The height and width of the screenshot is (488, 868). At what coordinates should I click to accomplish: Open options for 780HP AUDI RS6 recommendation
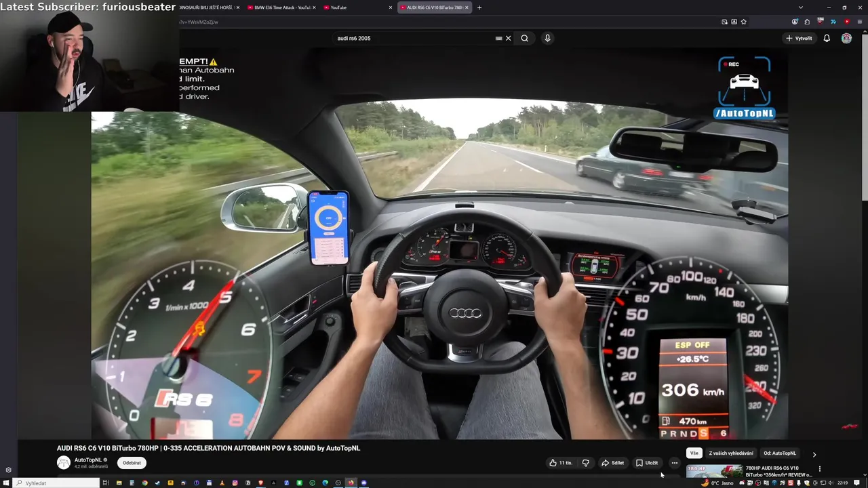click(819, 468)
